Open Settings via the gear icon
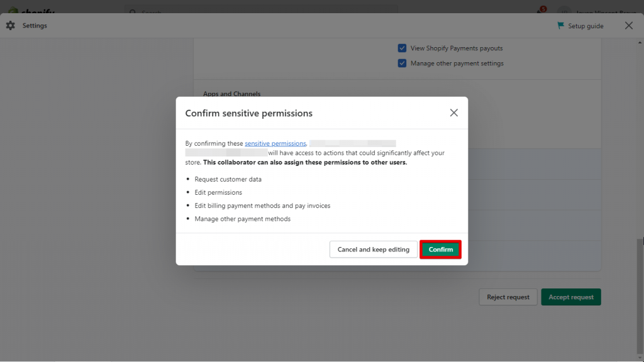The width and height of the screenshot is (644, 362). 10,25
